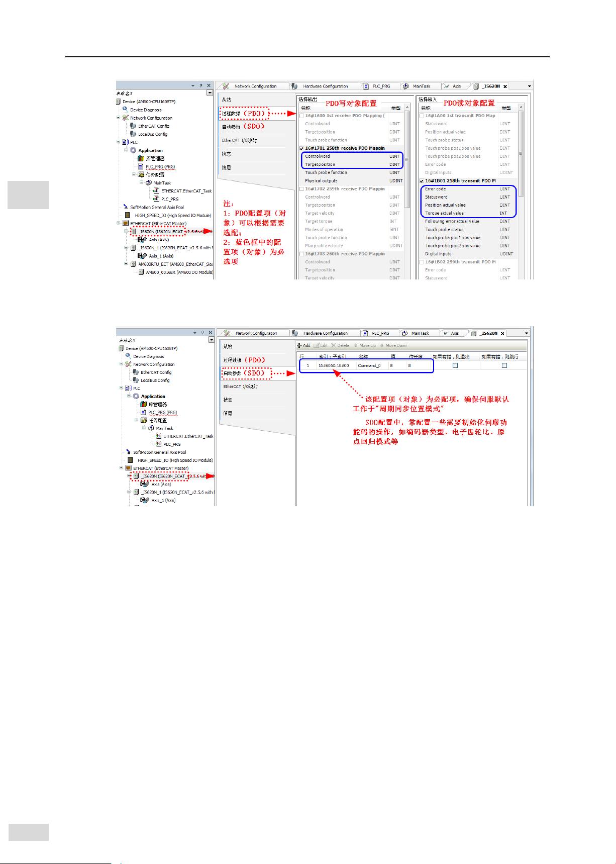Tick the 如果有错，则退出 checkbox for Command_0
This screenshot has height=864, width=616.
pos(455,365)
